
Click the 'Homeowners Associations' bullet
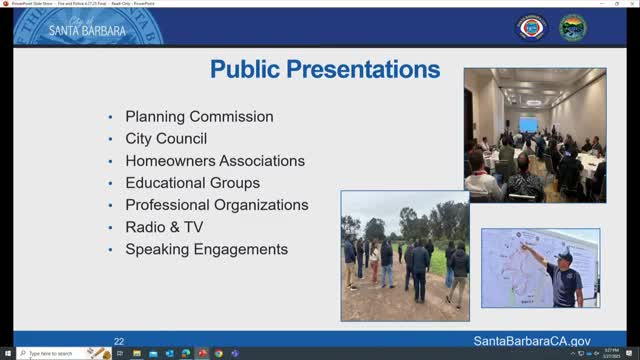pos(215,161)
